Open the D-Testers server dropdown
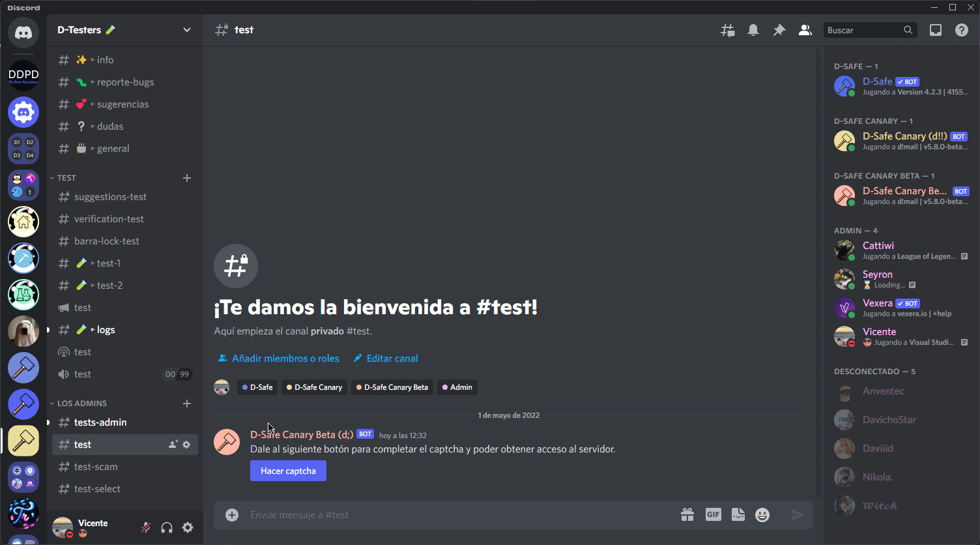This screenshot has height=545, width=980. click(187, 30)
